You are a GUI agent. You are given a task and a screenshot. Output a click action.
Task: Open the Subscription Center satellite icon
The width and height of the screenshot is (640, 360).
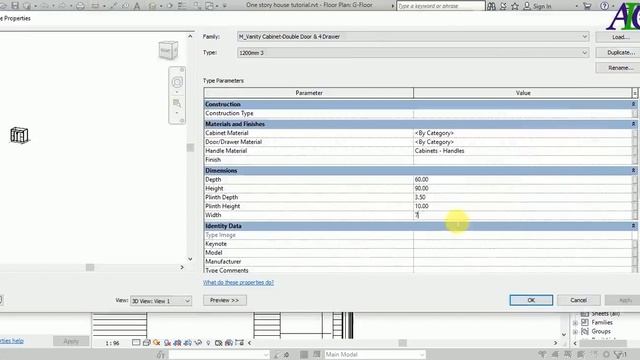[x=503, y=6]
